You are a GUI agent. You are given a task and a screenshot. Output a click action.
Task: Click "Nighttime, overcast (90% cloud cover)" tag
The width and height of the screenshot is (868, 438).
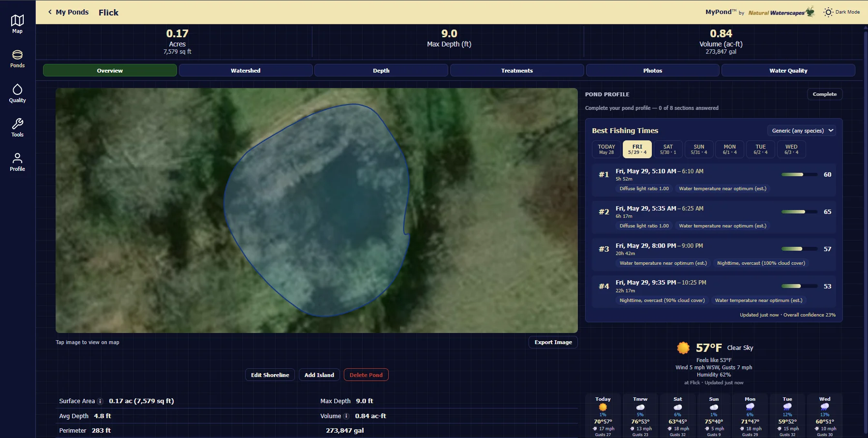click(662, 301)
